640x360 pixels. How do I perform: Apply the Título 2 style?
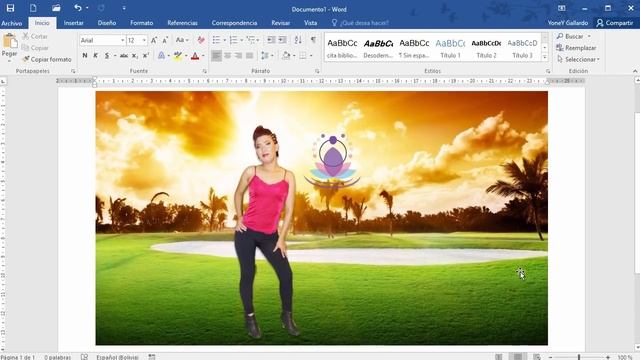coord(486,48)
